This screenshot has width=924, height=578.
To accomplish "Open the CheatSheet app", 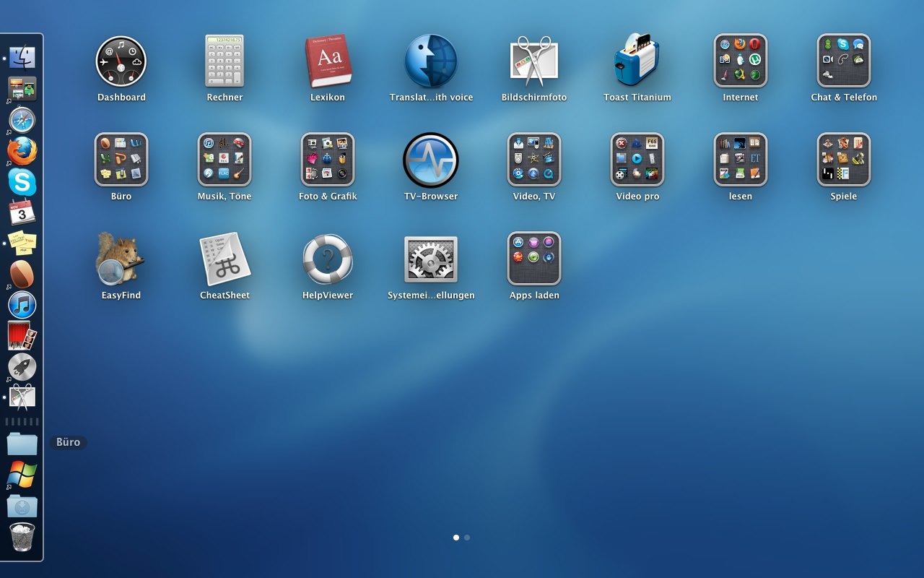I will pyautogui.click(x=225, y=259).
